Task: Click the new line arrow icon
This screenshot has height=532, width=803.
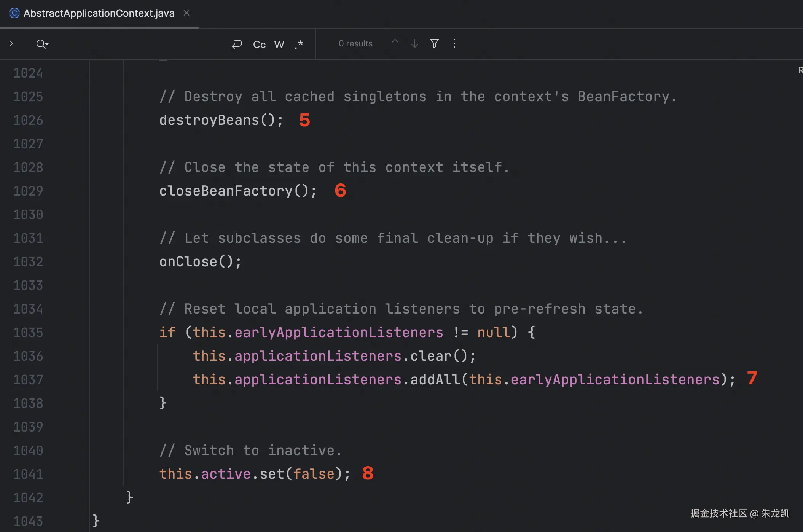Action: tap(237, 45)
